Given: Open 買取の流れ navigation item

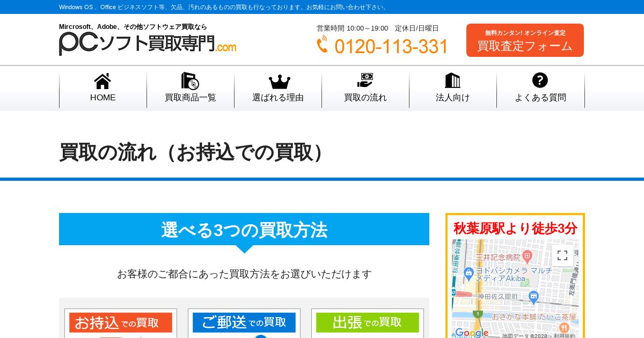Looking at the screenshot, I should pos(365,90).
